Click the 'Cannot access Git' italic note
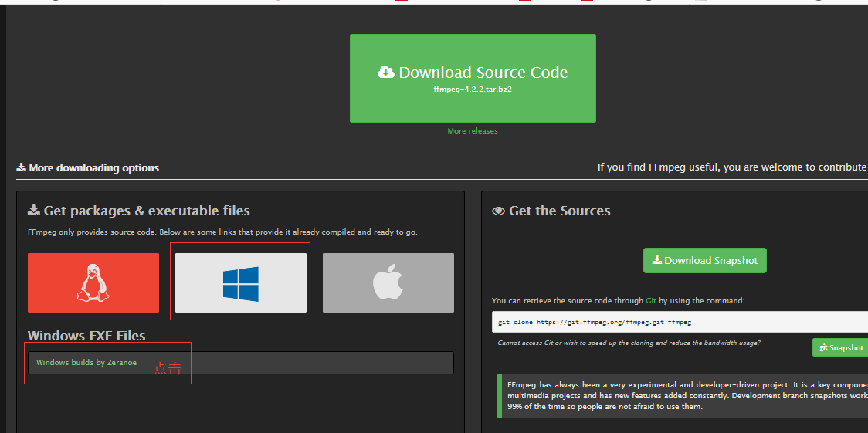This screenshot has width=868, height=433. tap(629, 343)
